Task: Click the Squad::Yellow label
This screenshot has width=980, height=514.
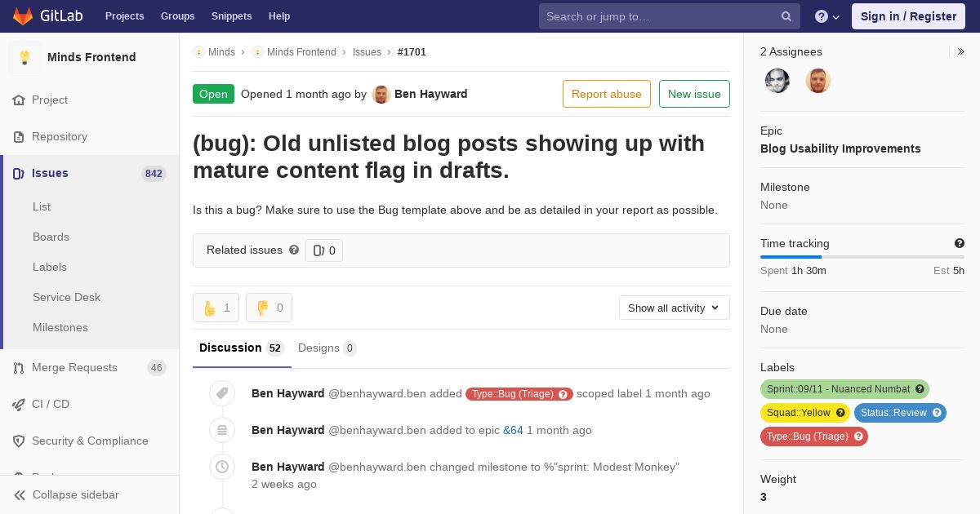Action: click(x=798, y=413)
